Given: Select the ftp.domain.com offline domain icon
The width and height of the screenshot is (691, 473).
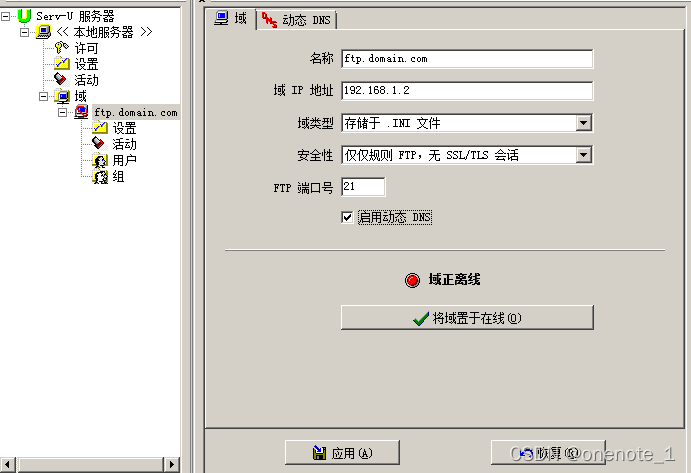Looking at the screenshot, I should click(81, 112).
